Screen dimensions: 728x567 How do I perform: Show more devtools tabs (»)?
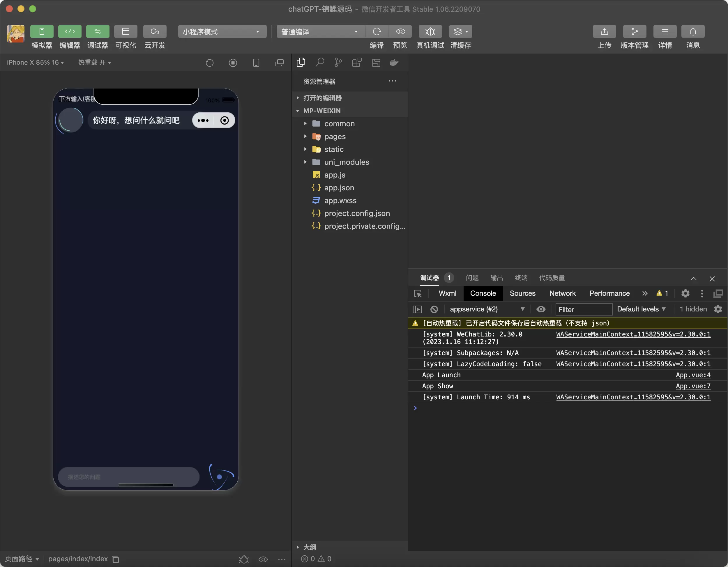tap(645, 293)
